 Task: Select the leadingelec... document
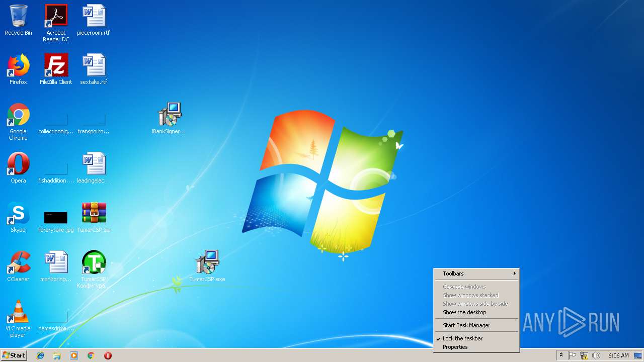point(94,168)
